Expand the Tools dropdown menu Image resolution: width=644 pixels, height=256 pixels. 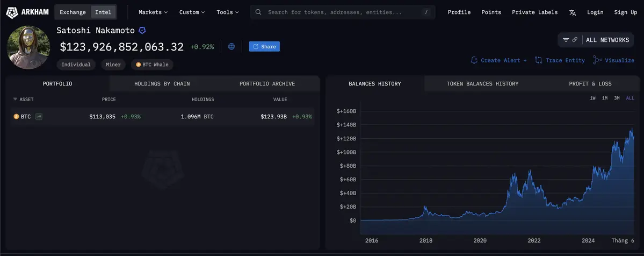[228, 12]
